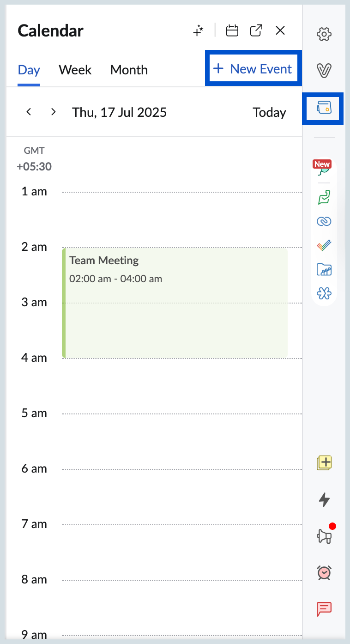The image size is (350, 644).
Task: Open calendar in a new window
Action: (256, 30)
